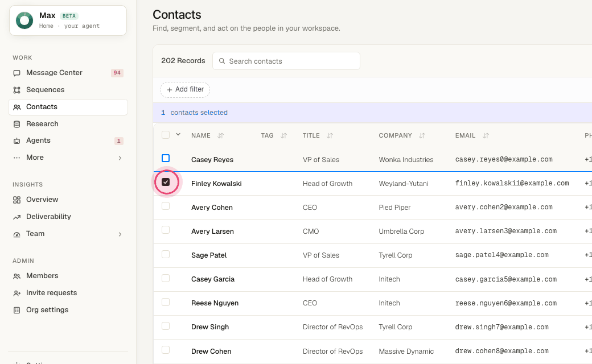The image size is (592, 364).
Task: Sort contacts by Name column arrows
Action: pos(220,135)
